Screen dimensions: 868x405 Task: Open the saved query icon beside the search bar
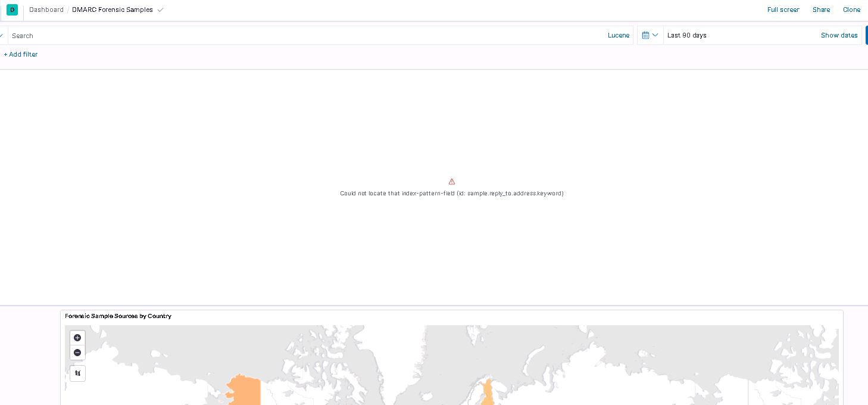coord(2,35)
